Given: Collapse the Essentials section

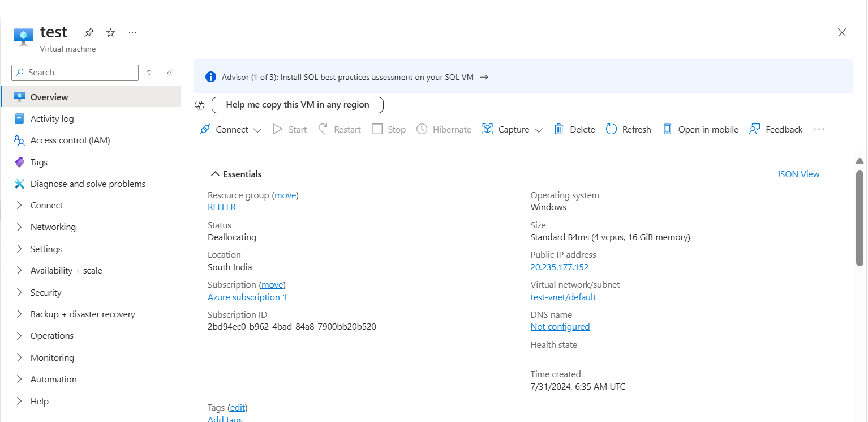Looking at the screenshot, I should tap(236, 174).
